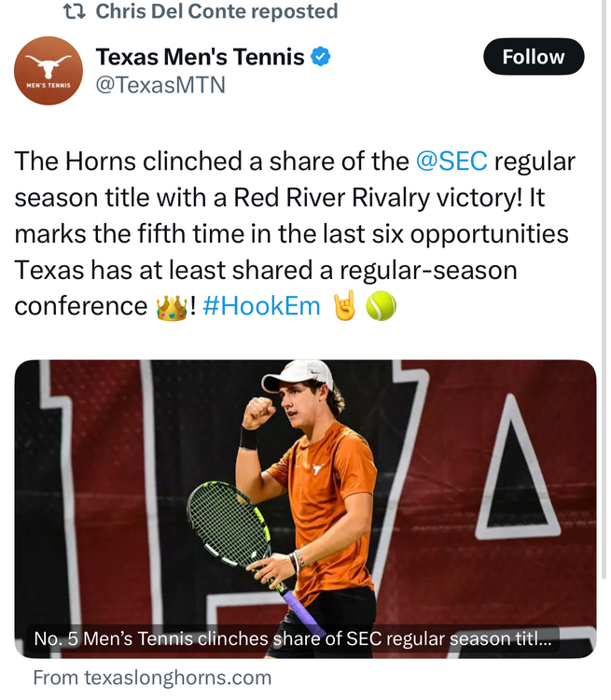Visit the texaslonghorns.com source link
The image size is (611, 700).
(152, 678)
